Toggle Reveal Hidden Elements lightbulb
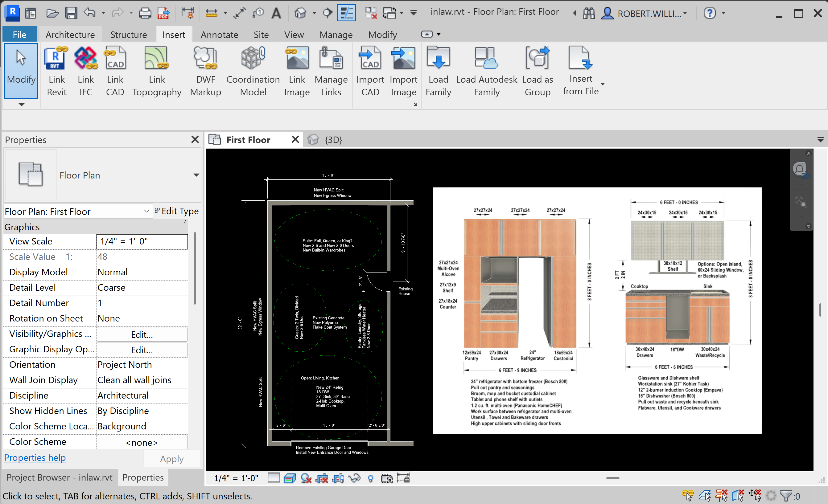Image resolution: width=828 pixels, height=504 pixels. 370,478
